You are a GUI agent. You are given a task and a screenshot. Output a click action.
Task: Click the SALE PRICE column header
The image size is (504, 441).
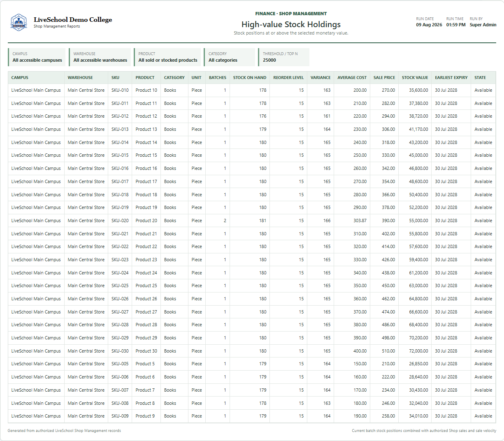[x=384, y=77]
